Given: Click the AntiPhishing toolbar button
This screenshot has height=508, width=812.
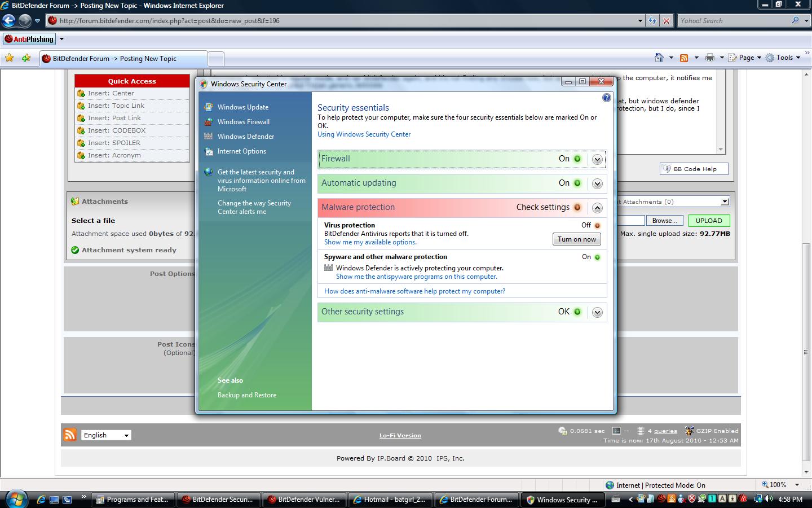Looking at the screenshot, I should click(x=29, y=39).
